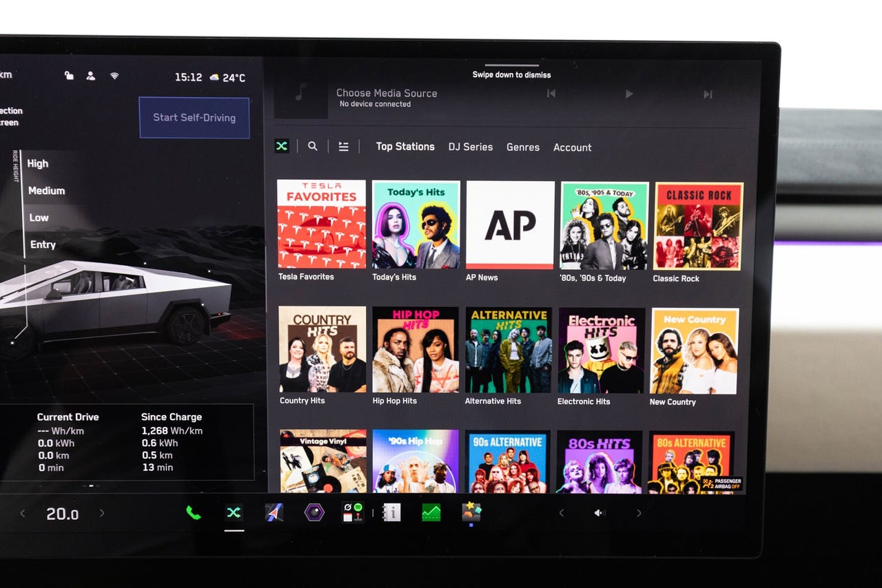Play the 80s Hits station
The height and width of the screenshot is (588, 882).
click(599, 462)
